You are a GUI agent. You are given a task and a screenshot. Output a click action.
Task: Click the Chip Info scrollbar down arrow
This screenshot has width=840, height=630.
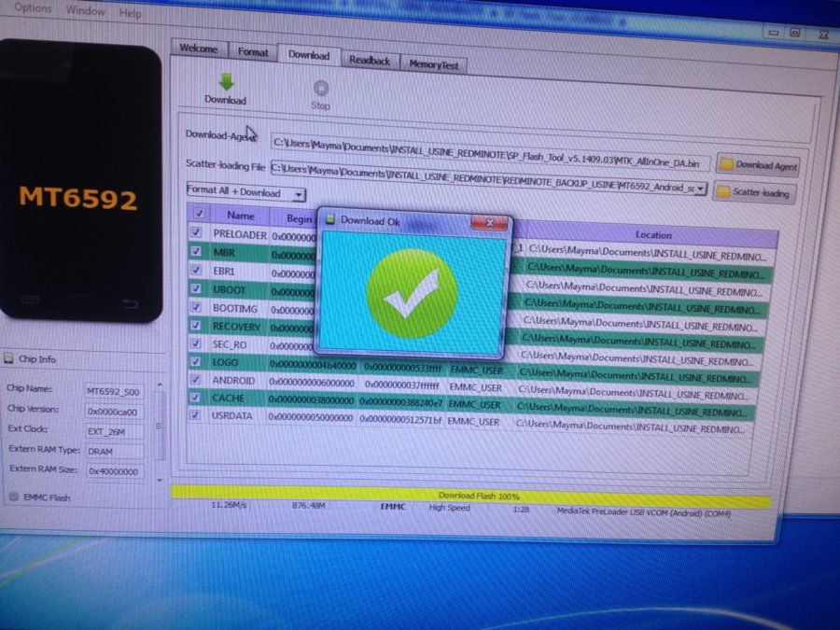pyautogui.click(x=160, y=480)
